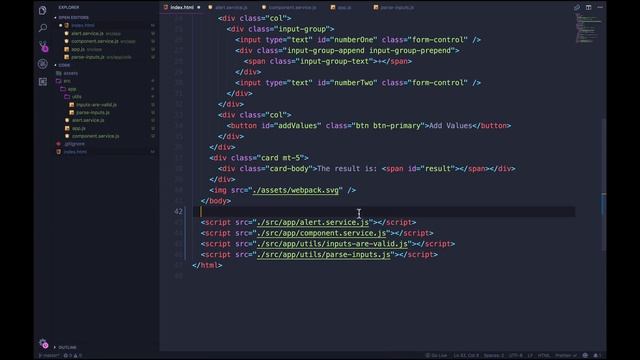Expand the assets folder
This screenshot has width=640, height=360.
pyautogui.click(x=71, y=73)
